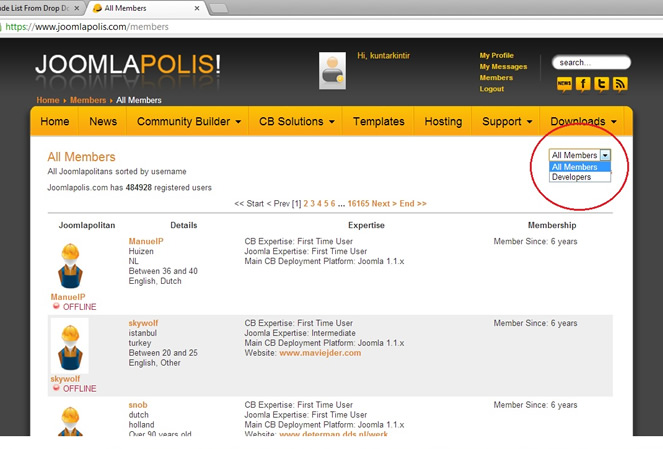This screenshot has width=663, height=449.
Task: Go to page 2 of members
Action: pyautogui.click(x=306, y=204)
